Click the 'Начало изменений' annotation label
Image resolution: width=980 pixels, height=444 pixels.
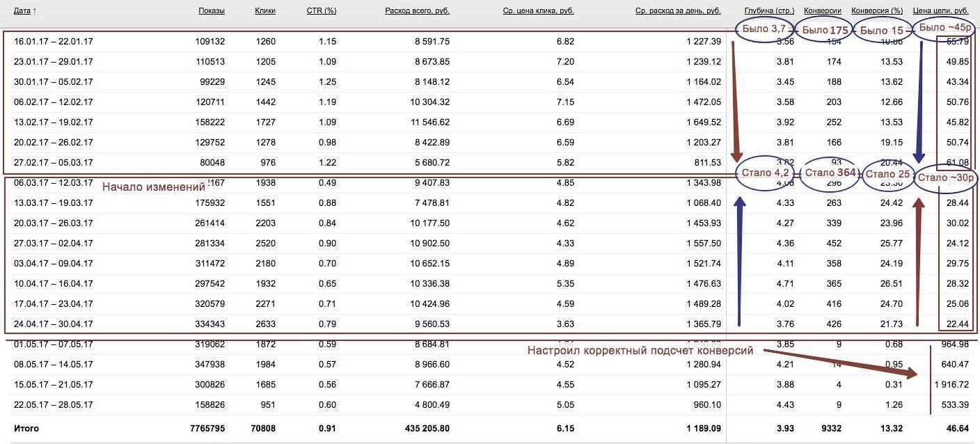[x=154, y=187]
